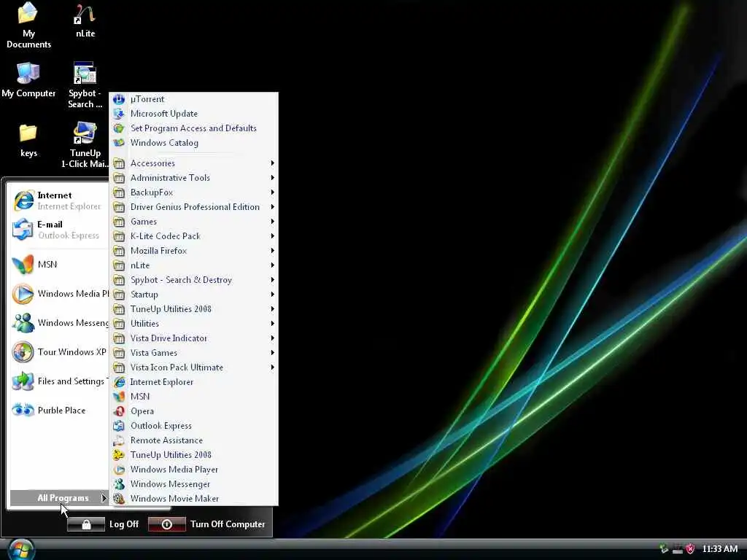Screen dimensions: 747x560
Task: Open MSN from the Start menu left pane
Action: [59, 264]
